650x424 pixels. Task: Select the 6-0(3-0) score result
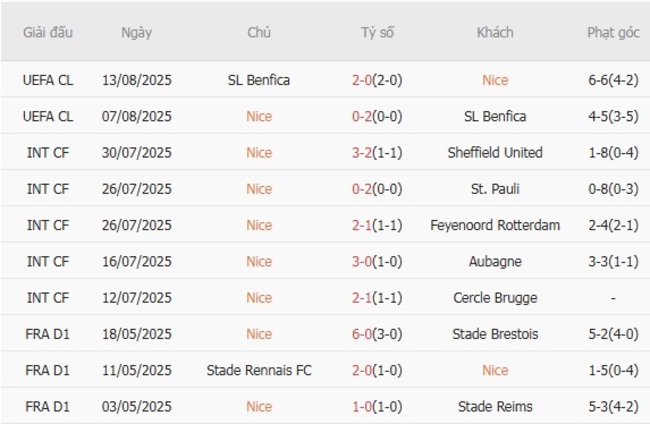click(x=377, y=334)
